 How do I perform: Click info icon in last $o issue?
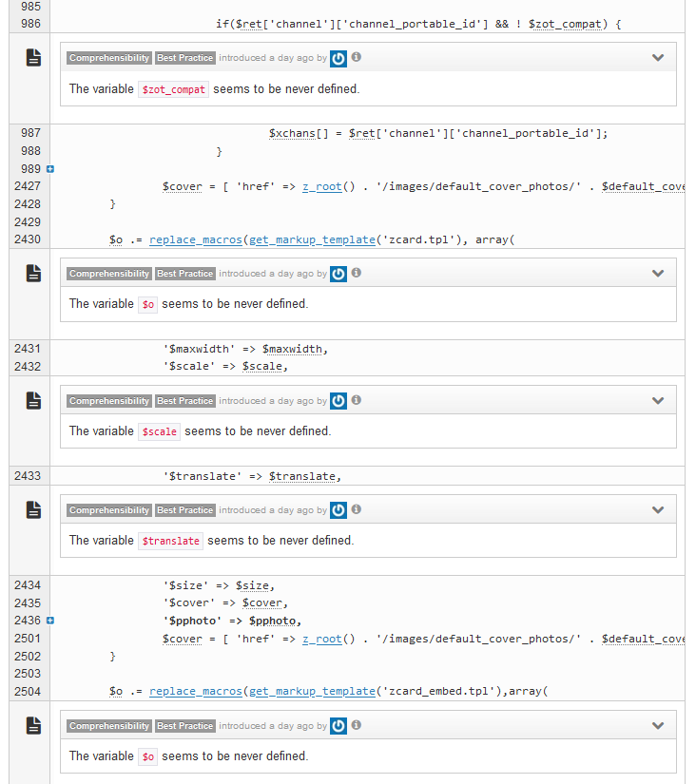[357, 725]
